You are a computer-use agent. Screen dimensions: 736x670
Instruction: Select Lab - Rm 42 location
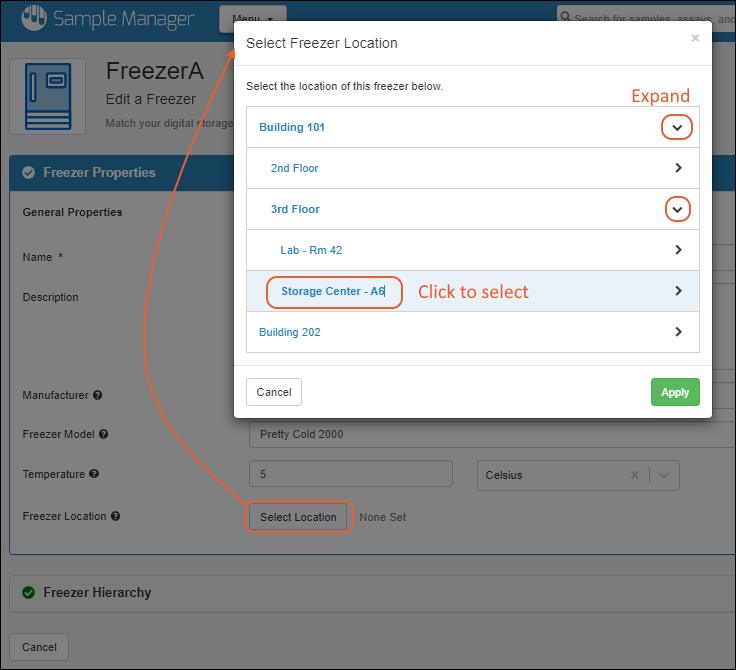coord(311,250)
